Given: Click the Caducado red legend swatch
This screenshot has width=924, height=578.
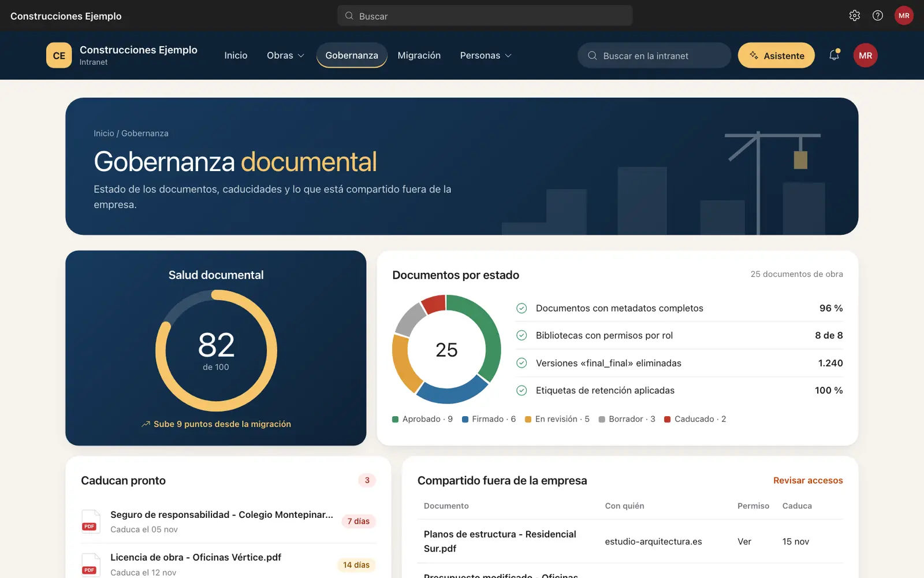Looking at the screenshot, I should click(x=667, y=420).
